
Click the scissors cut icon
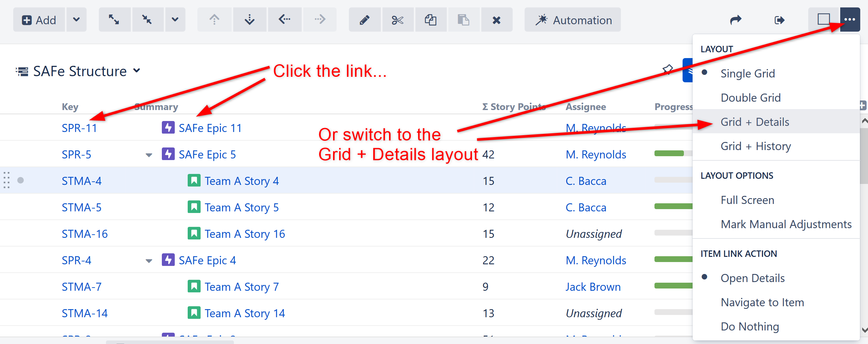tap(397, 20)
